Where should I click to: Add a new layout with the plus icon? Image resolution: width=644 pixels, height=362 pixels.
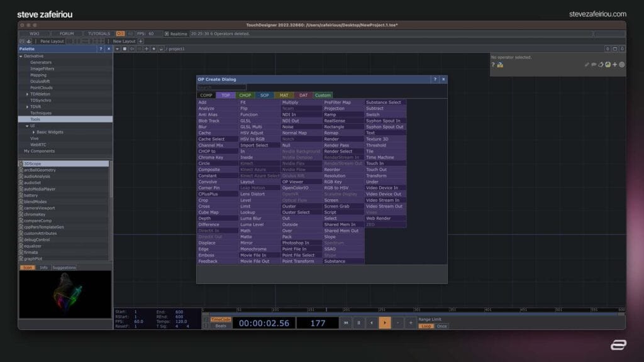[140, 41]
